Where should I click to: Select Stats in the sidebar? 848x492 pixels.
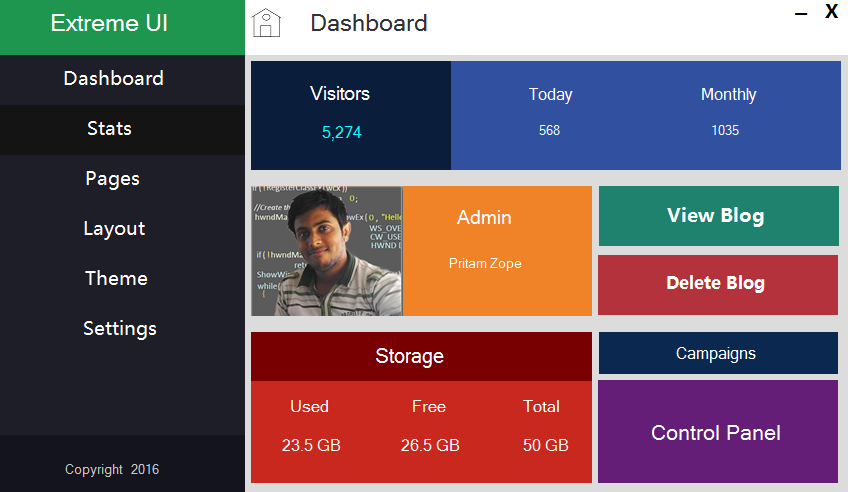(110, 129)
